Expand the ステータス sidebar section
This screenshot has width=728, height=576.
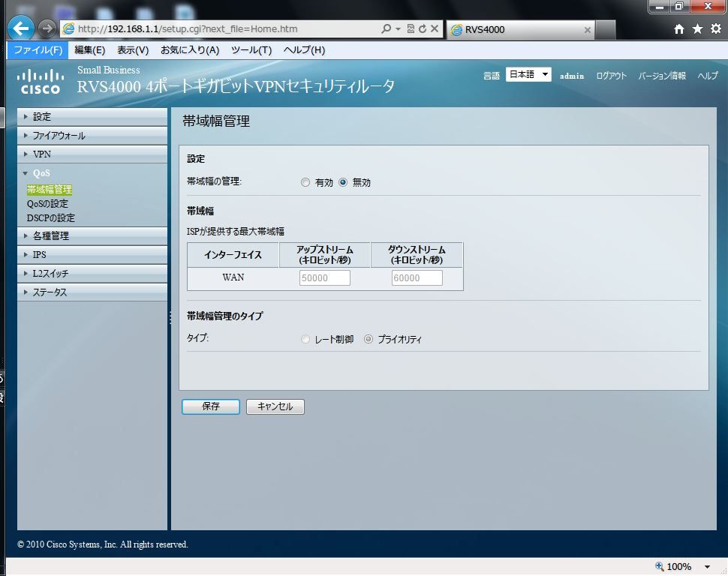click(x=92, y=292)
